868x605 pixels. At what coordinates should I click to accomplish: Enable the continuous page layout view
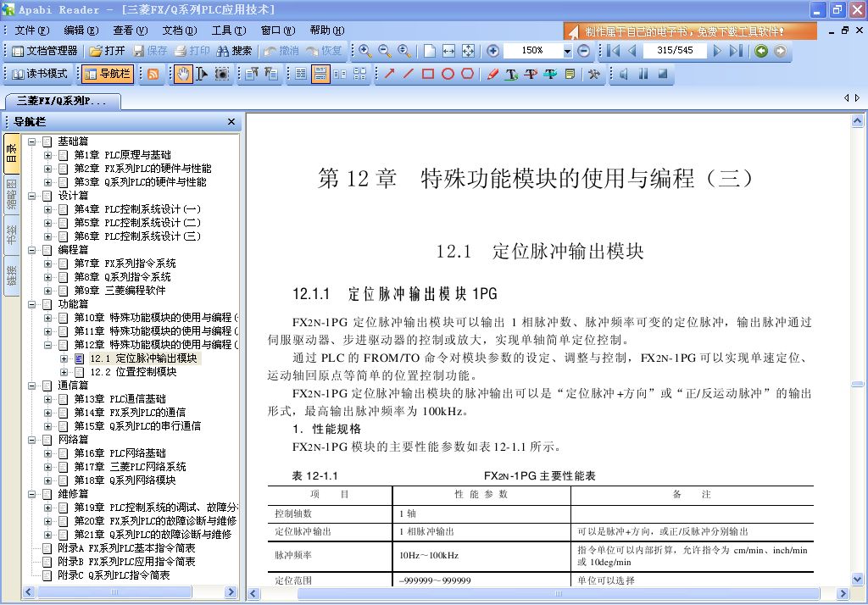tap(320, 74)
